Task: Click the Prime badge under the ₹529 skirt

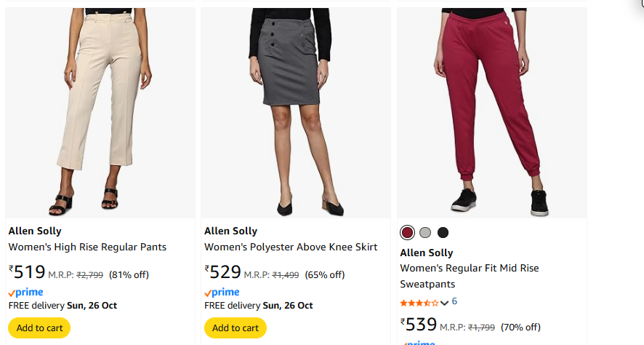Action: pyautogui.click(x=222, y=293)
